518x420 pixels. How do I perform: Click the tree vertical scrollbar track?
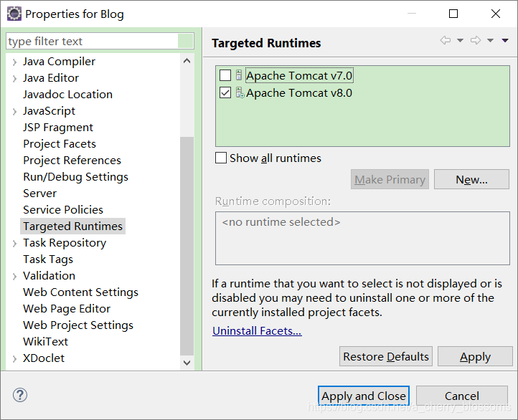[187, 99]
